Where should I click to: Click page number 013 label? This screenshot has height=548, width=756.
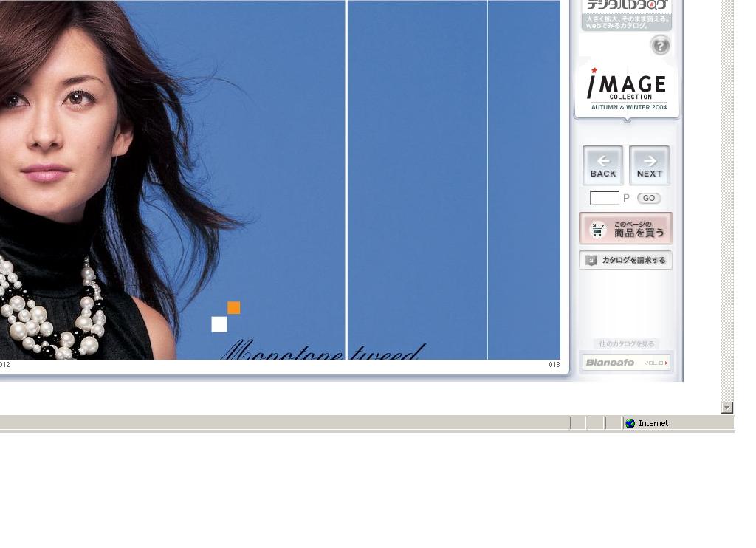click(554, 365)
